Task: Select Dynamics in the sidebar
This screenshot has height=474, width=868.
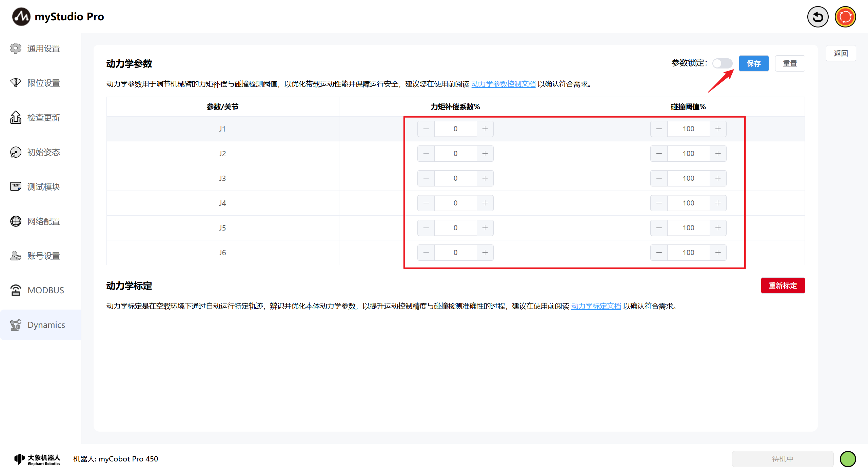Action: tap(46, 325)
